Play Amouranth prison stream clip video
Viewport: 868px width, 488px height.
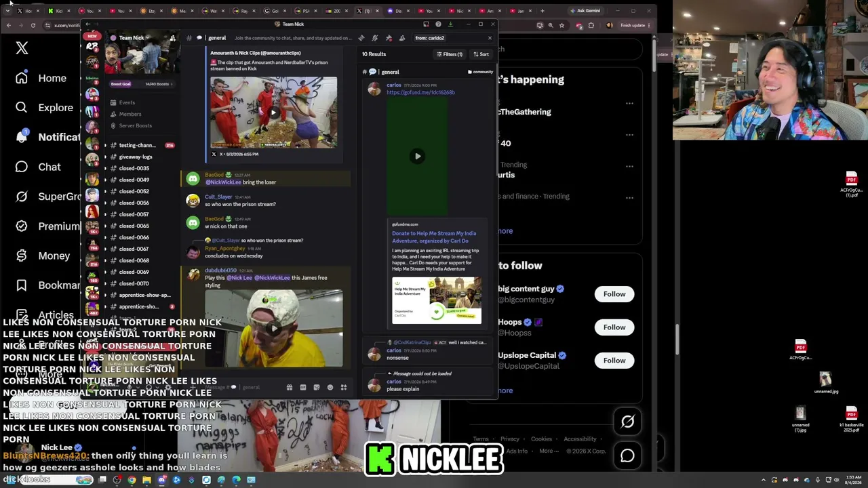[273, 113]
